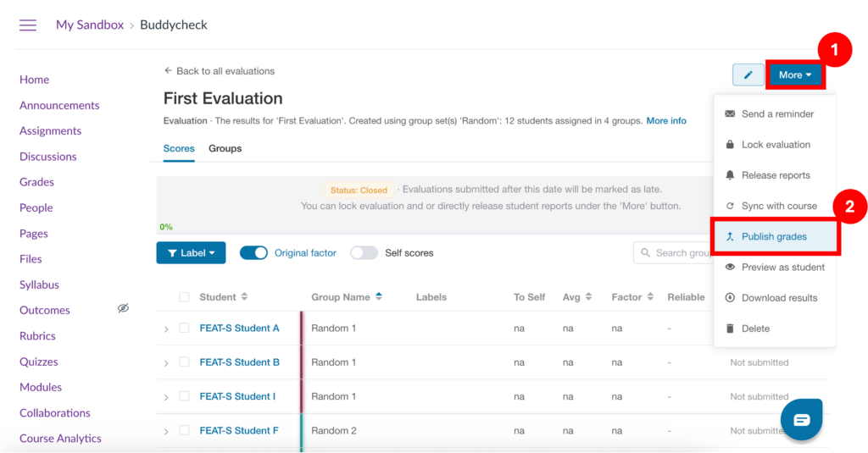The width and height of the screenshot is (868, 453).
Task: Sort the Factor column
Action: point(651,297)
